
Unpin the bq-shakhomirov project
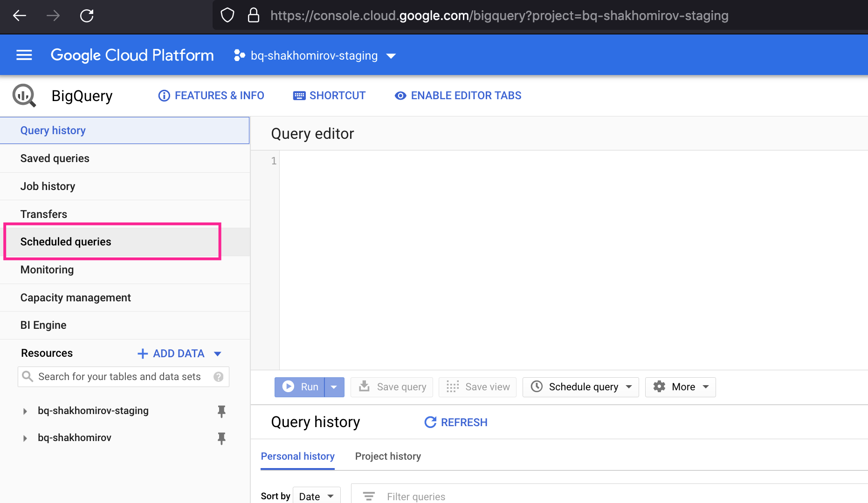(221, 438)
